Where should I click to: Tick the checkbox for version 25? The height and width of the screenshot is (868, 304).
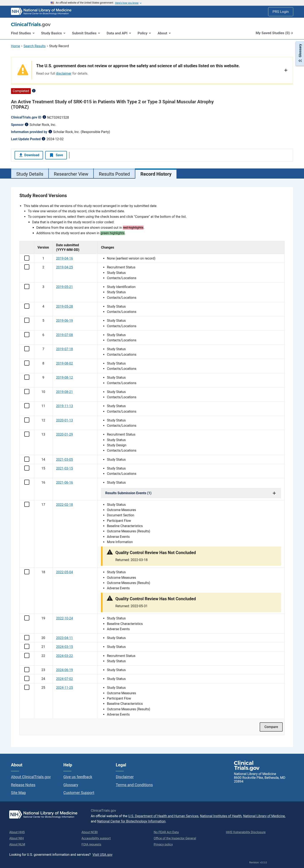(x=27, y=687)
